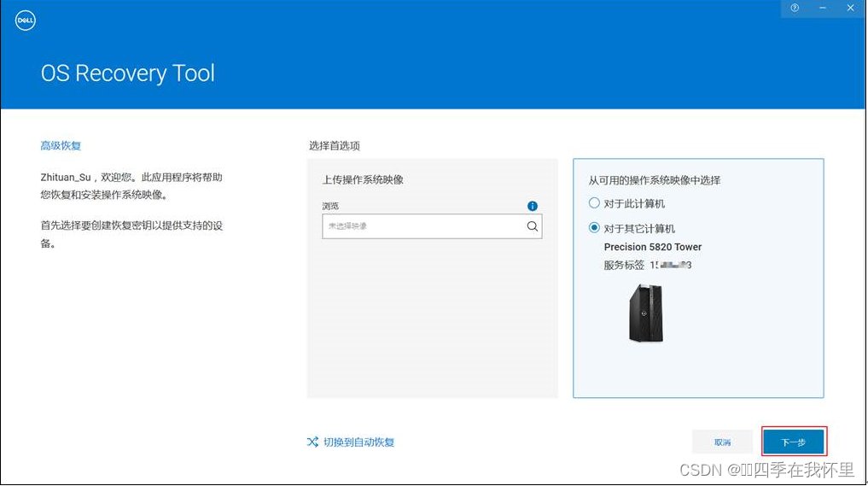This screenshot has height=486, width=868.
Task: Click the 服务标签 label
Action: (624, 265)
